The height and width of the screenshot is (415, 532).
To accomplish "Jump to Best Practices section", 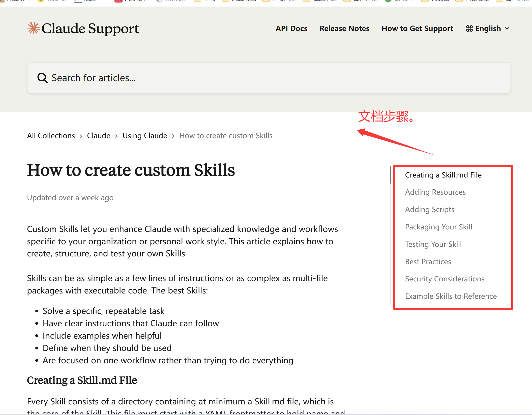I will [x=428, y=262].
